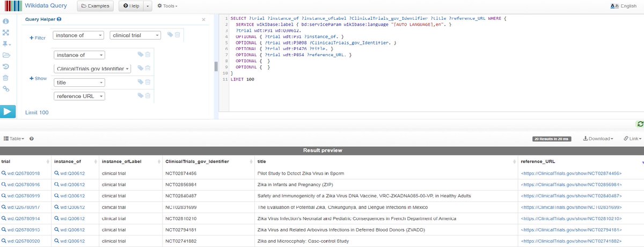This screenshot has height=247, width=644.
Task: Click the language selector icon beside English
Action: [x=614, y=6]
